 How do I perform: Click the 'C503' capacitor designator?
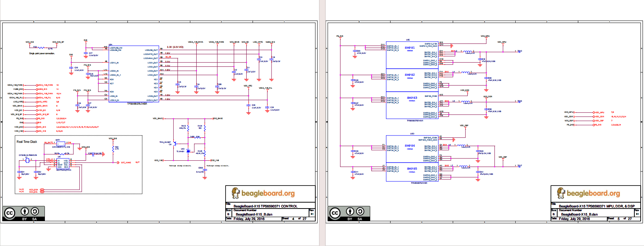pos(201,168)
